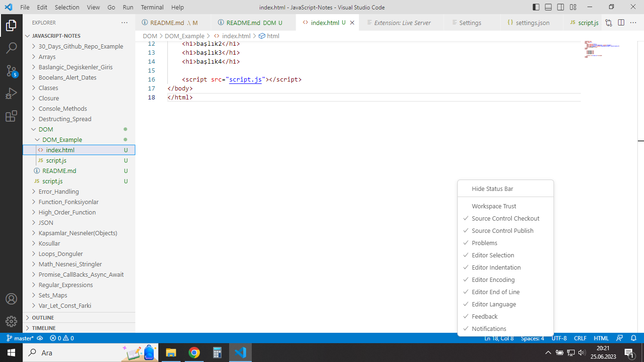Image resolution: width=644 pixels, height=362 pixels.
Task: Click UTF-8 encoding status item
Action: point(559,338)
